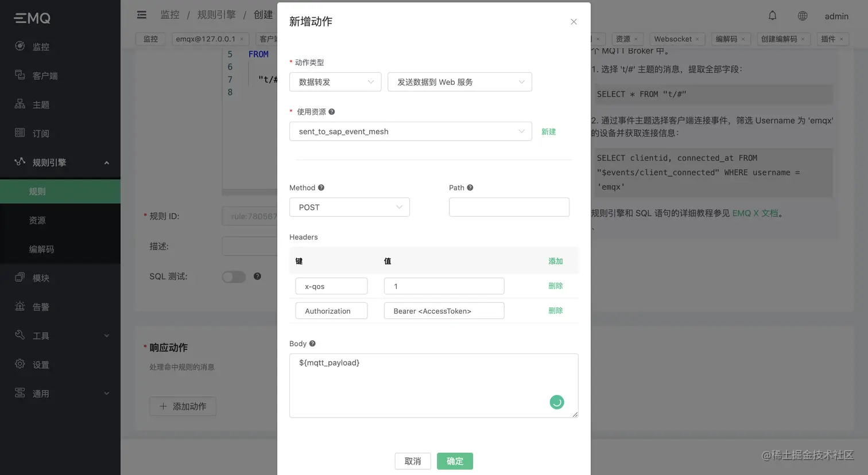
Task: Click the EMQ logo in the sidebar
Action: [32, 18]
